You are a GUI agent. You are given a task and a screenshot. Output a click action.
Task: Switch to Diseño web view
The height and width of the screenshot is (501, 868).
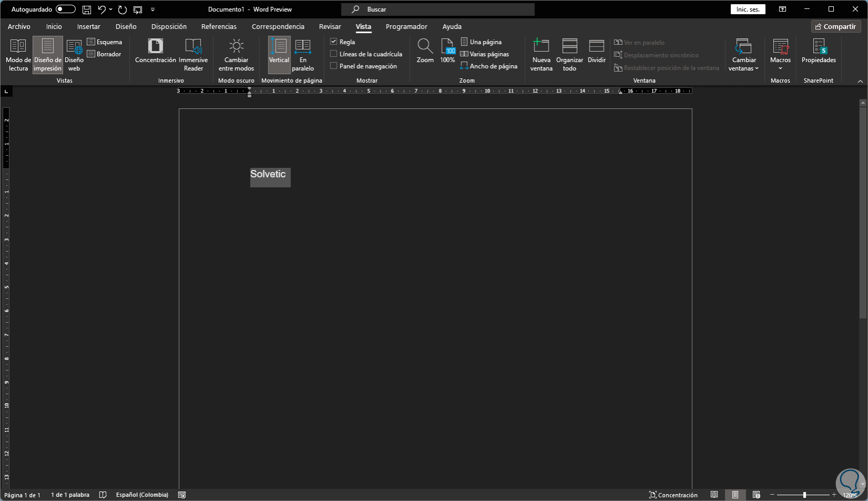pos(74,55)
